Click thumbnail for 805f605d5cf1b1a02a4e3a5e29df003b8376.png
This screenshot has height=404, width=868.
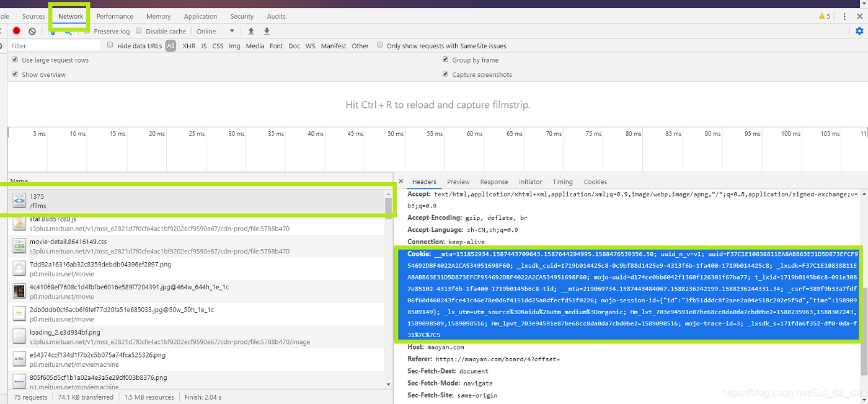click(x=19, y=382)
